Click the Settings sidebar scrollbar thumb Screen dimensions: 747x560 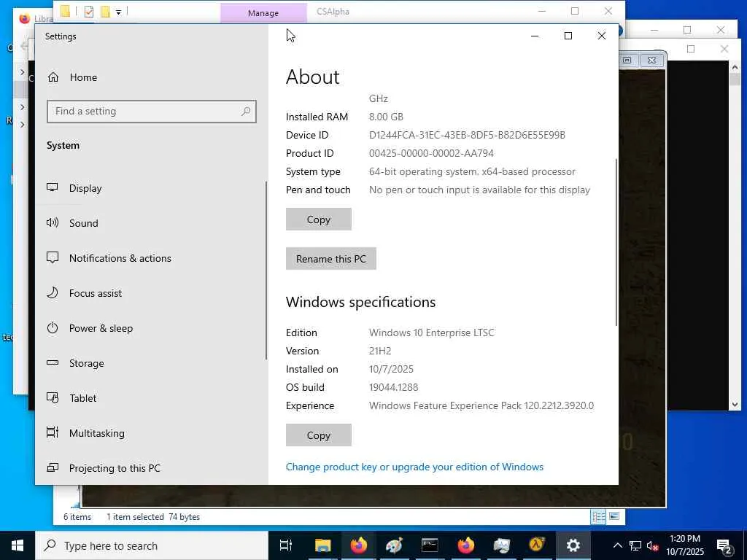tap(266, 271)
